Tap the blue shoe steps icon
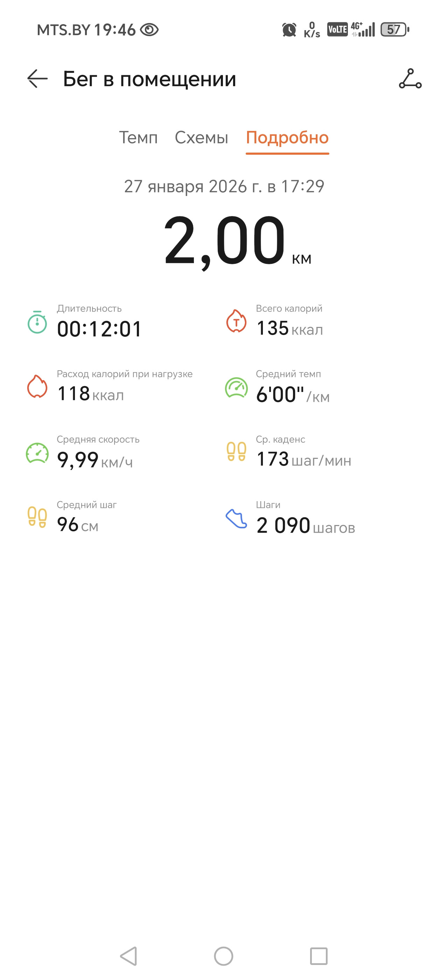448x980 pixels. 236,519
